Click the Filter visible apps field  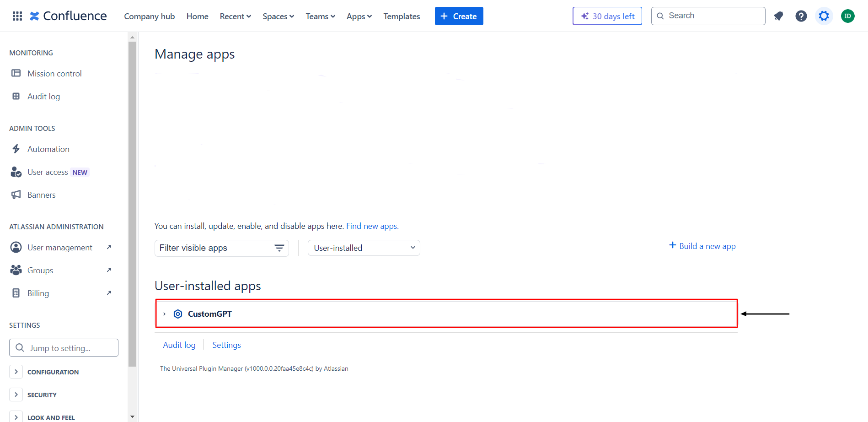pos(222,248)
